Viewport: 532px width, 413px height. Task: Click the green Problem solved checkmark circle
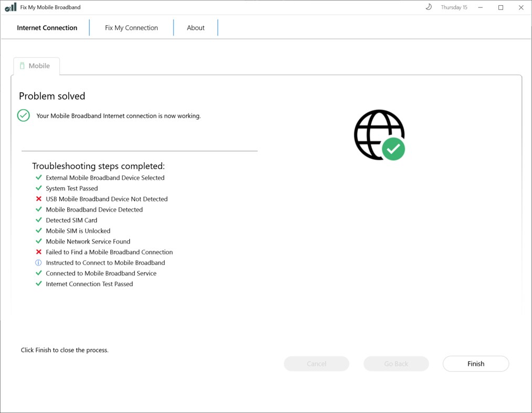pyautogui.click(x=23, y=115)
